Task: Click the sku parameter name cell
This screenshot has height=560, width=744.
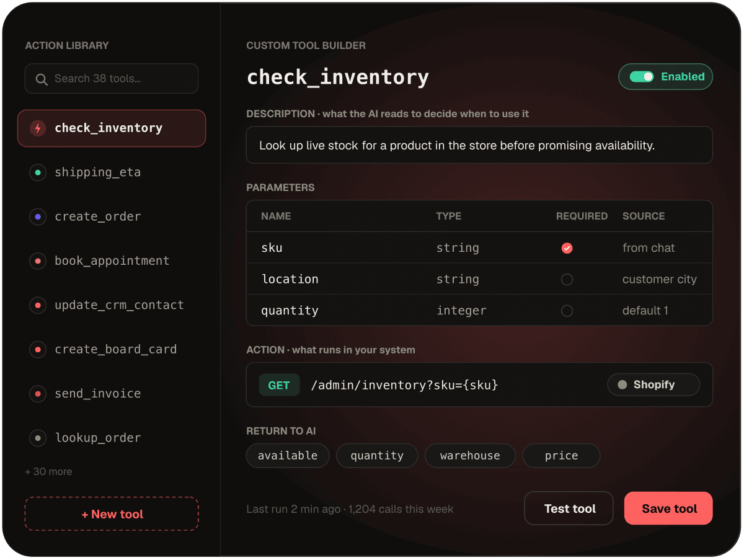Action: pos(272,248)
